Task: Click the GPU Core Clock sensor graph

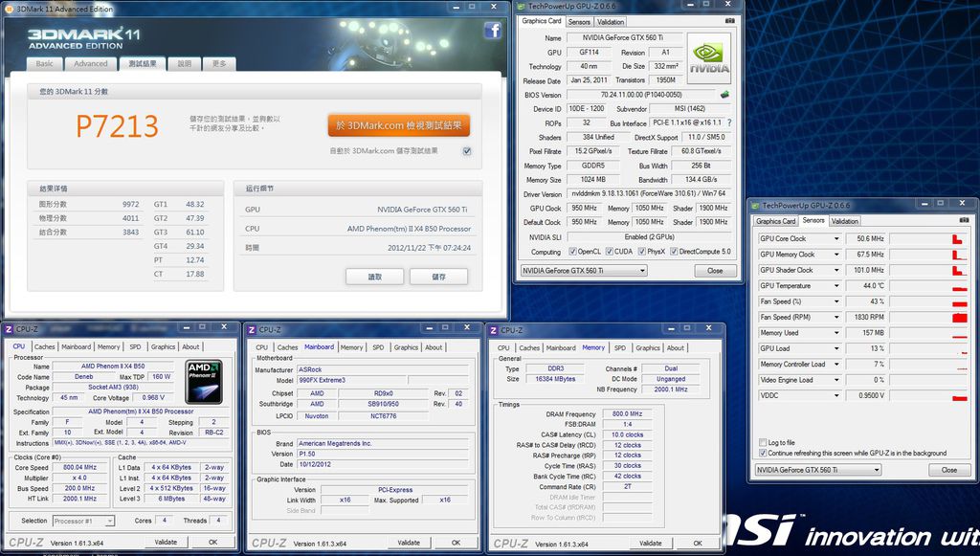Action: coord(928,238)
